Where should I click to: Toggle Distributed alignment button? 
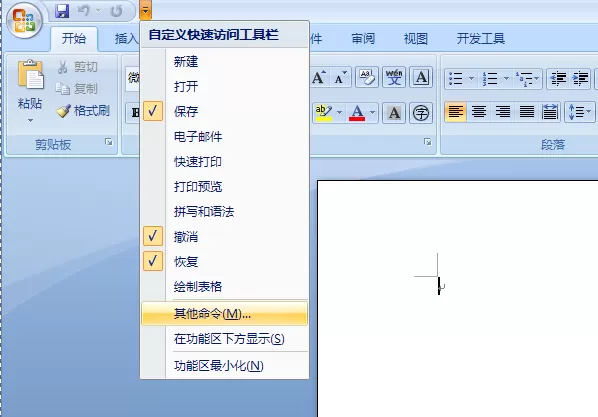[550, 112]
